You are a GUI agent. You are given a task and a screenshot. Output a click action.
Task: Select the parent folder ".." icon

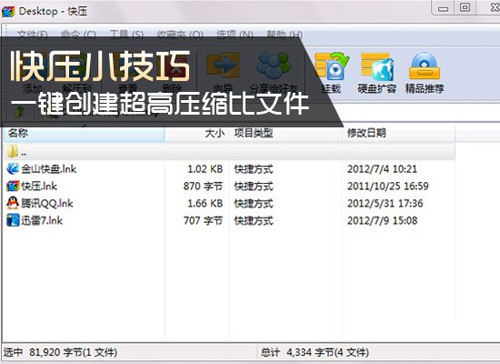[x=12, y=152]
